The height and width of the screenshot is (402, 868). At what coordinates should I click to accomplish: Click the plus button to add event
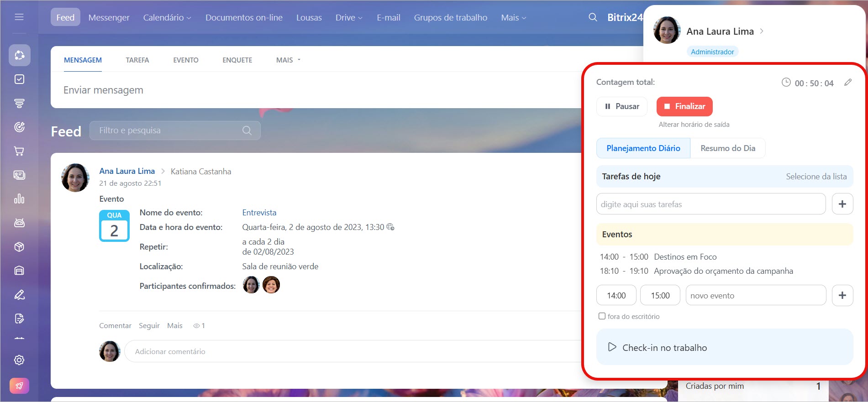tap(842, 295)
